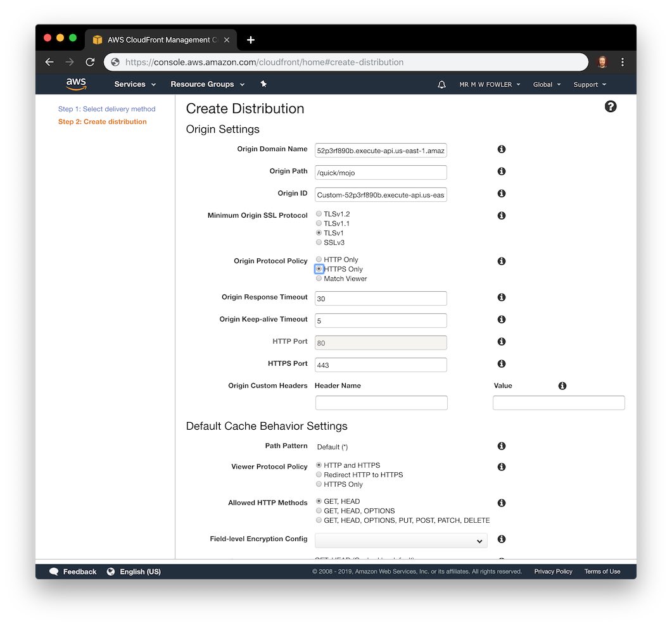The width and height of the screenshot is (672, 626).
Task: Click the Origin Keep-alive Timeout field
Action: point(381,321)
